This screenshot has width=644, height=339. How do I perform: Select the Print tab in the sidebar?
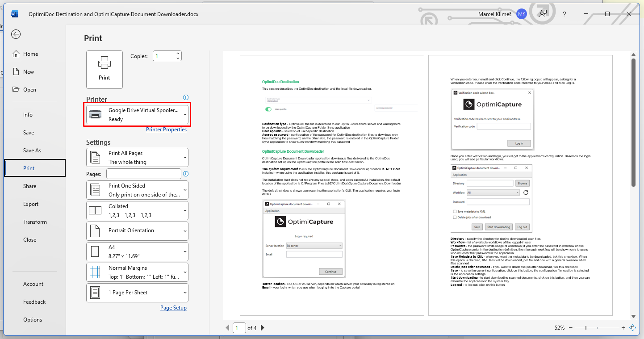click(x=35, y=168)
